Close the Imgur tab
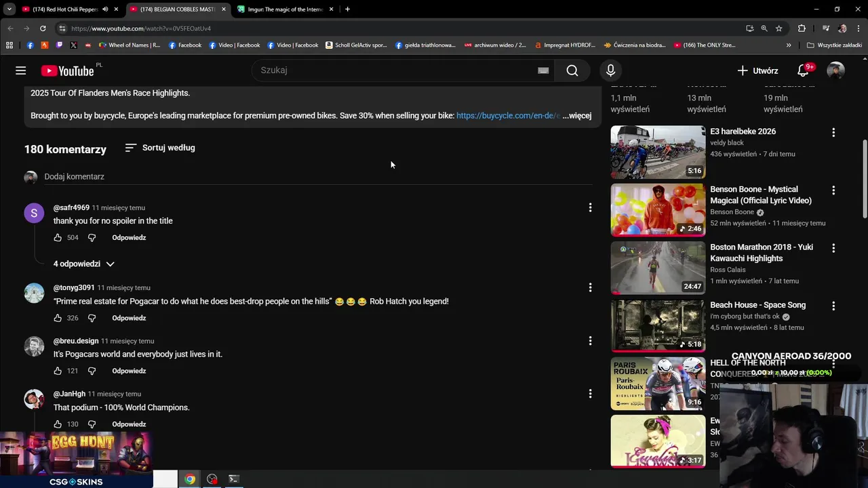The height and width of the screenshot is (488, 868). [332, 9]
